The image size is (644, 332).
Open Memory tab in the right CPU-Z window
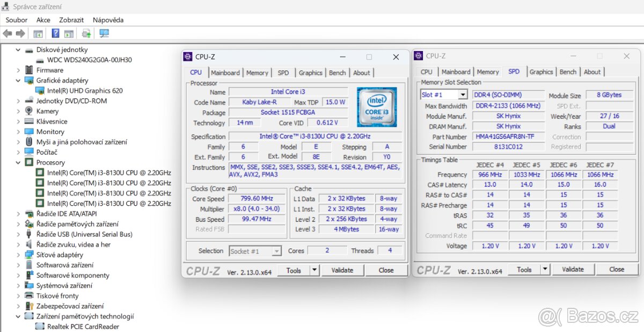487,72
